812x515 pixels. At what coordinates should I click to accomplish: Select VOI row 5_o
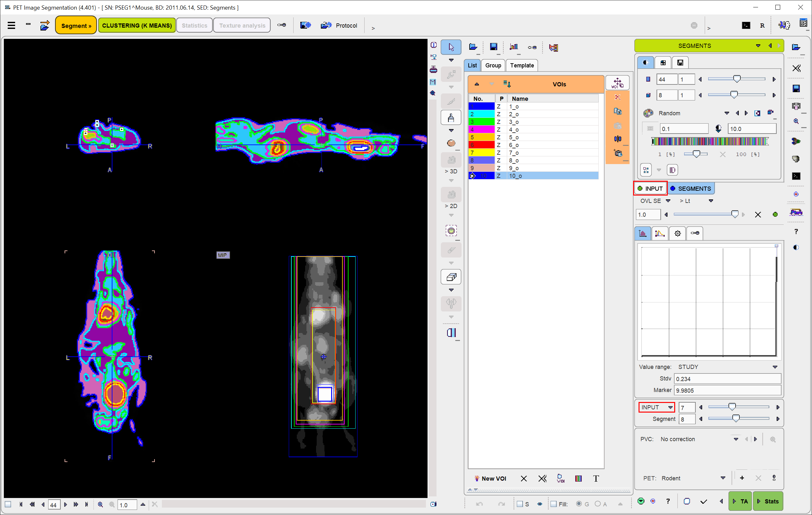click(x=533, y=137)
